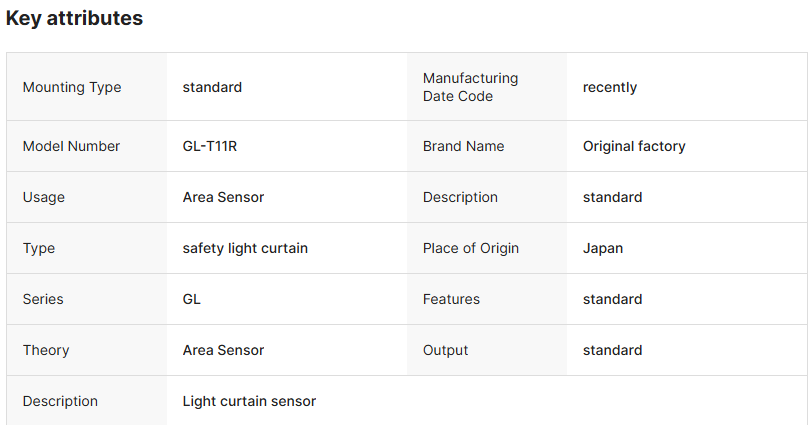
Task: Click the "Usage" attribute label
Action: [x=44, y=197]
